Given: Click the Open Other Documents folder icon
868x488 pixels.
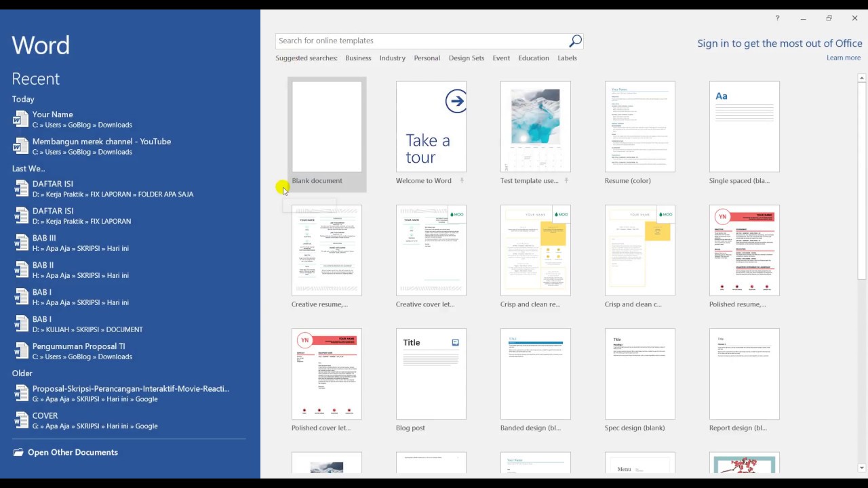Looking at the screenshot, I should pyautogui.click(x=18, y=452).
